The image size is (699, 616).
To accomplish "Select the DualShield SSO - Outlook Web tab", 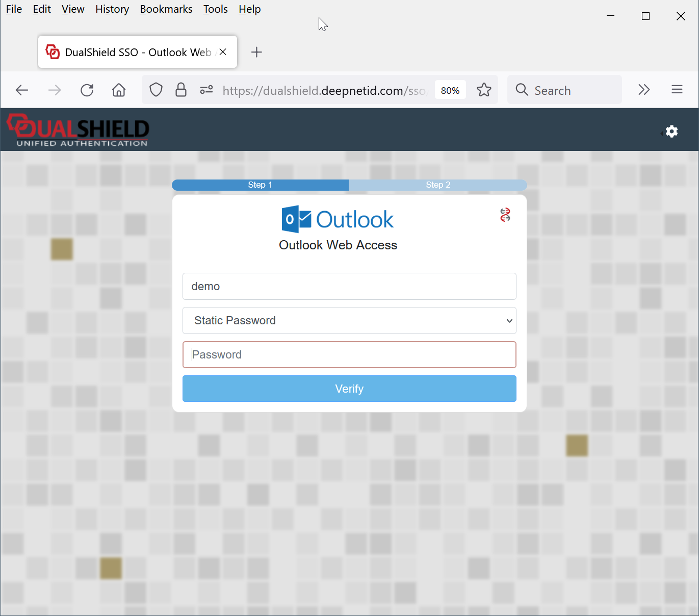I will pyautogui.click(x=138, y=52).
